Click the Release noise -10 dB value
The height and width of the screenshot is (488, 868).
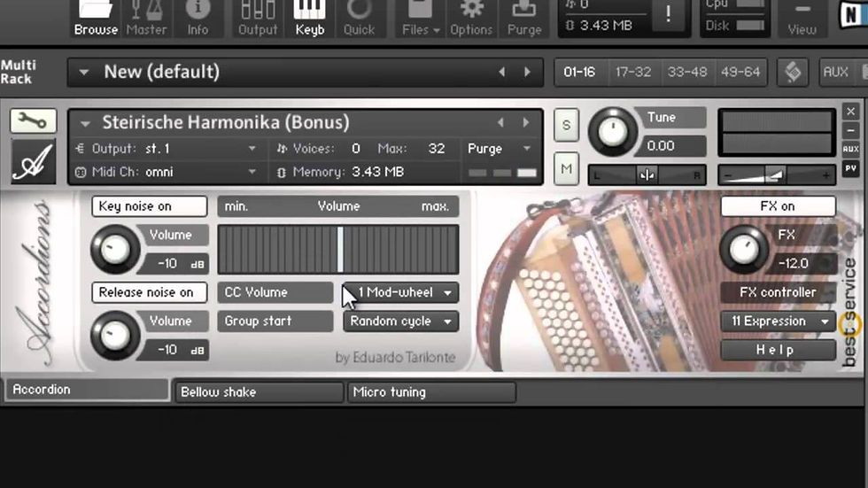(174, 350)
